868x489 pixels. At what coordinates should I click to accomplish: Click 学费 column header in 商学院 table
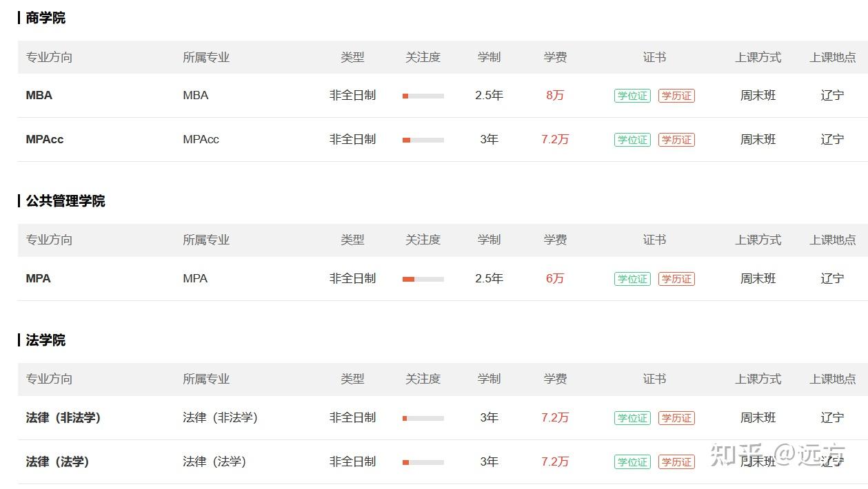[x=555, y=57]
